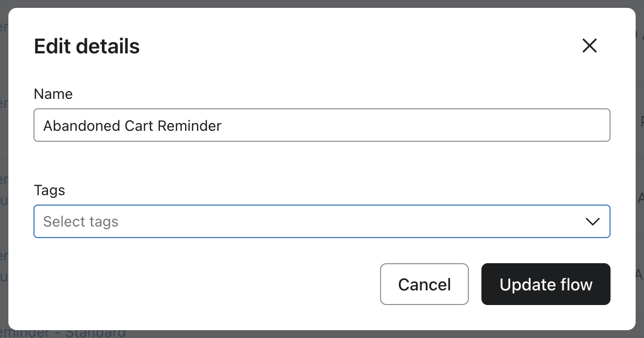Click the Edit details dialog heading

coord(87,47)
